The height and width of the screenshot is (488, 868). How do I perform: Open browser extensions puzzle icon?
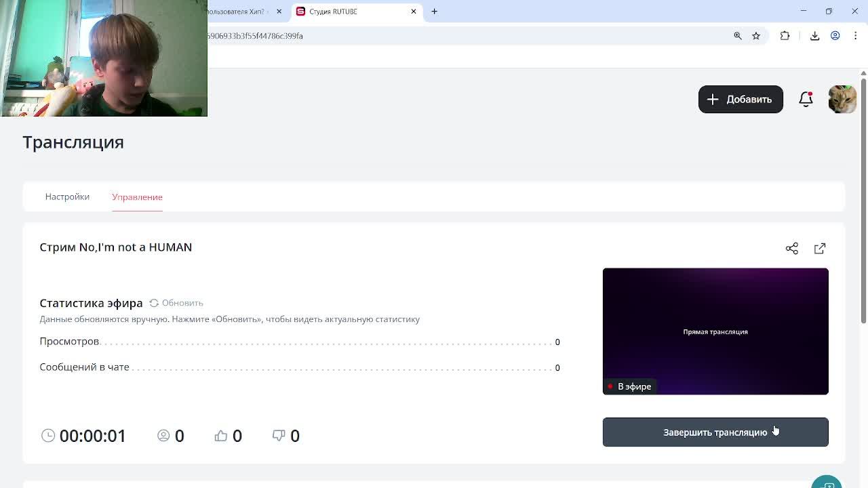coord(785,36)
